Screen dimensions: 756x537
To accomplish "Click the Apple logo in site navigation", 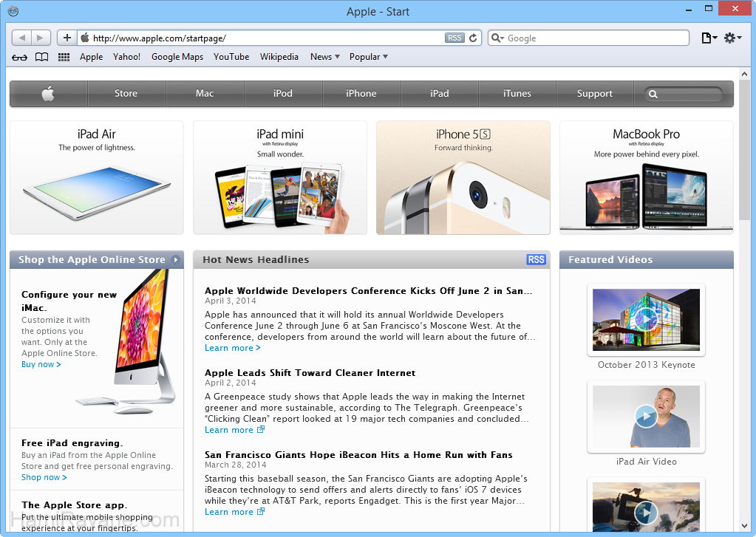I will (48, 94).
